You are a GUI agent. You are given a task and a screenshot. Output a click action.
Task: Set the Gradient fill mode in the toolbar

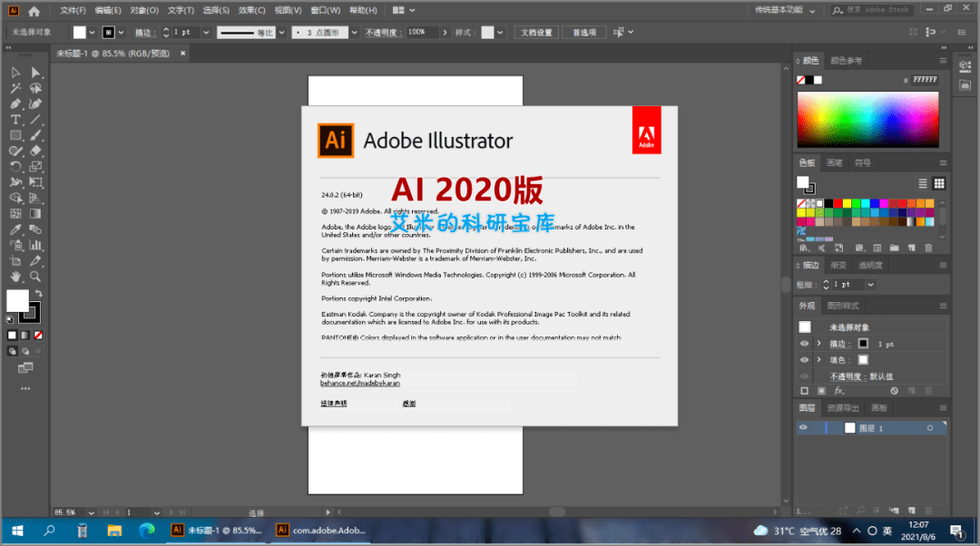tap(25, 336)
